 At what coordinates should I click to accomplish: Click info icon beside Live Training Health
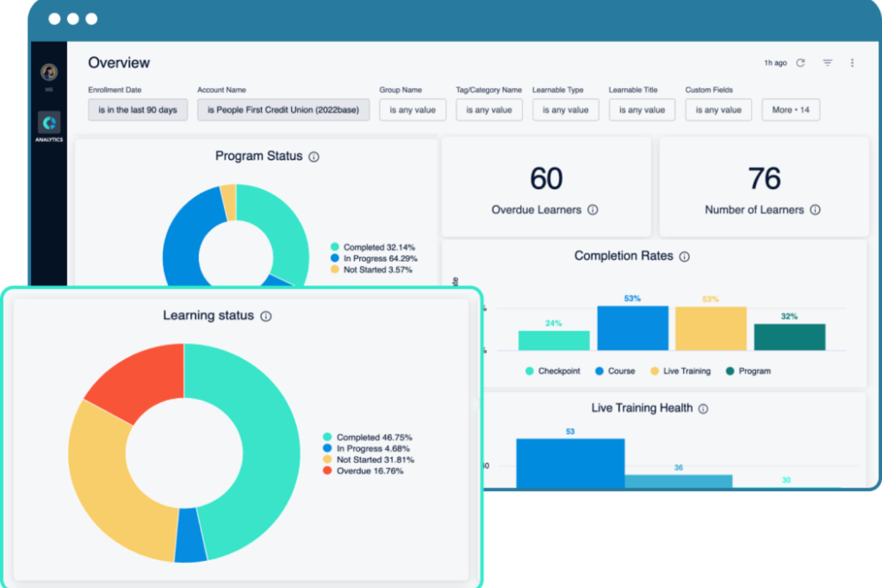[703, 409]
